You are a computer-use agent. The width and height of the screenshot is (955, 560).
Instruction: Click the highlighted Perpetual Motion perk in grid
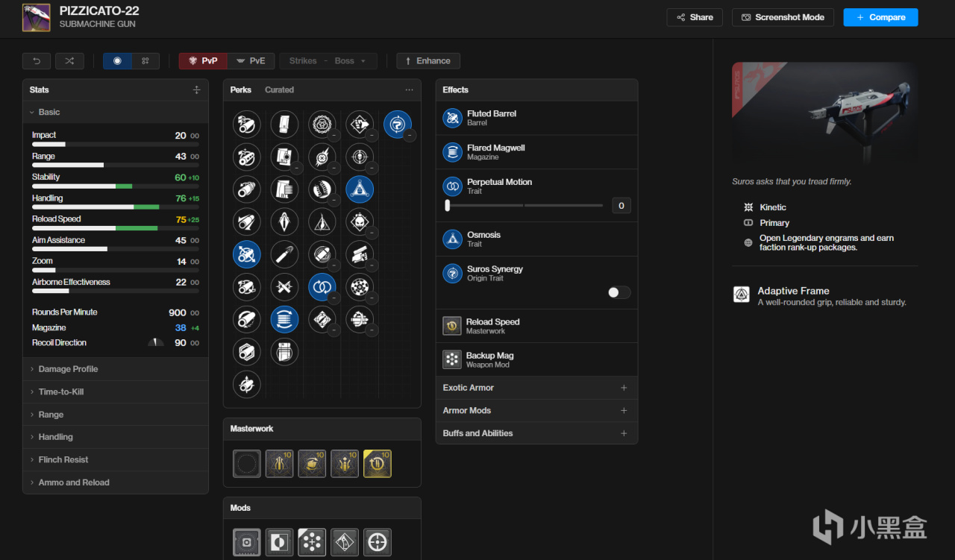pos(322,286)
